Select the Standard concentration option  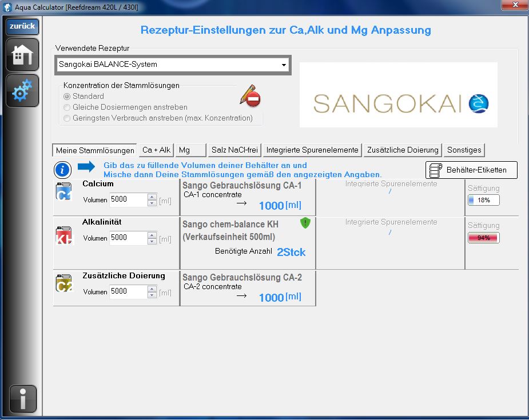67,97
